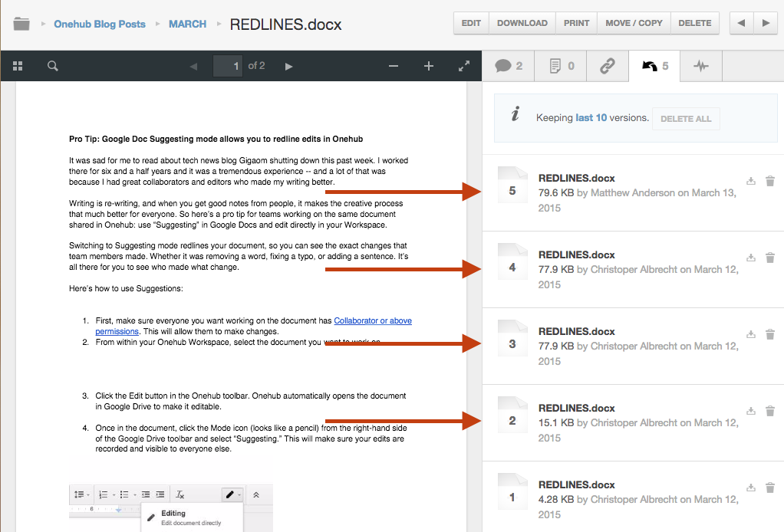Open MOVE / COPY dialog

(x=634, y=23)
